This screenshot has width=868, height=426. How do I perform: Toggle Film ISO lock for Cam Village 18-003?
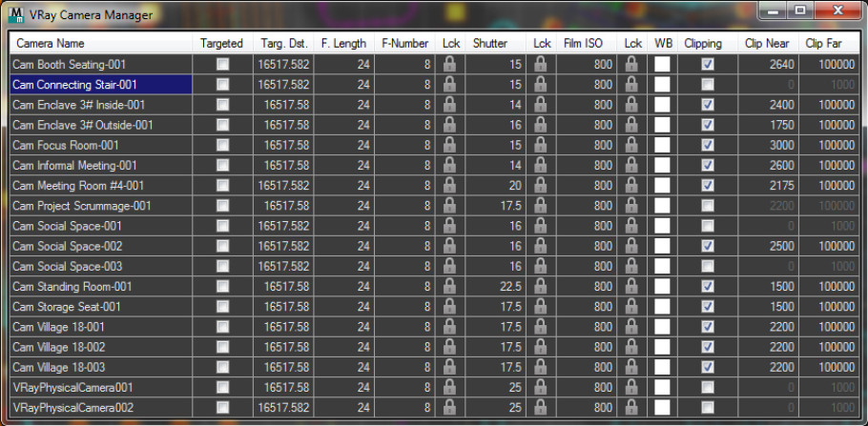(x=631, y=367)
